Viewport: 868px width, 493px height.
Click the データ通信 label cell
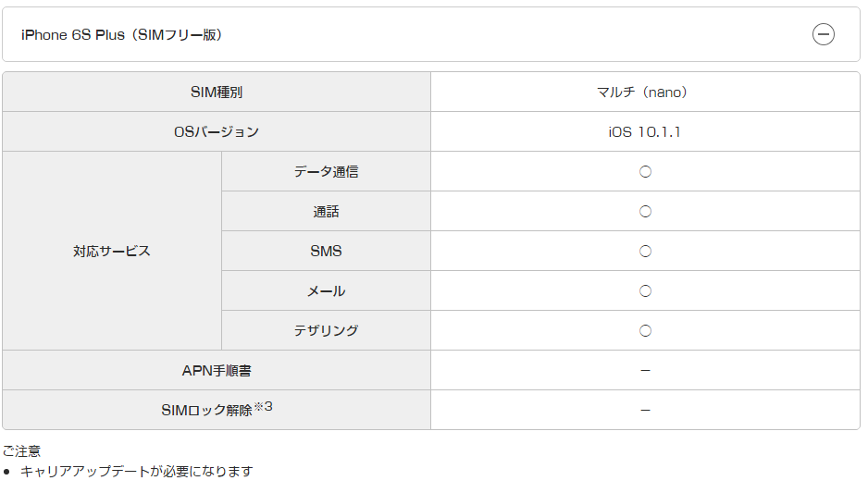[x=326, y=171]
